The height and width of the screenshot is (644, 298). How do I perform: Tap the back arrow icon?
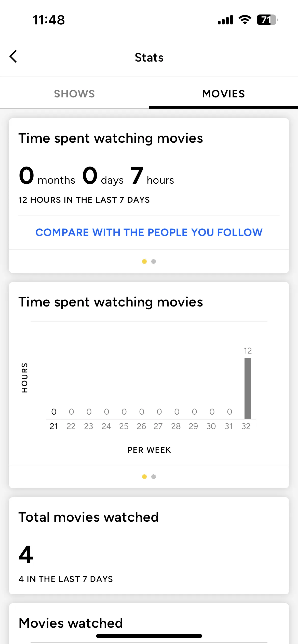click(x=13, y=56)
